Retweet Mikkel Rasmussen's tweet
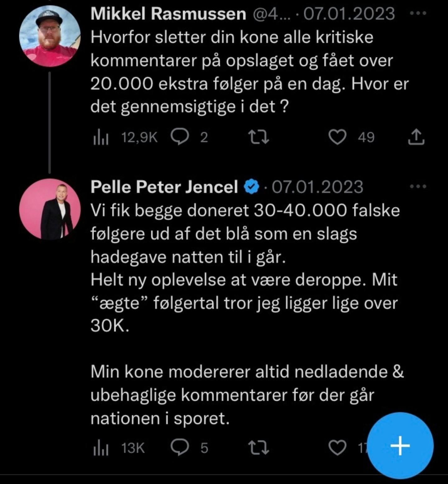 [259, 137]
